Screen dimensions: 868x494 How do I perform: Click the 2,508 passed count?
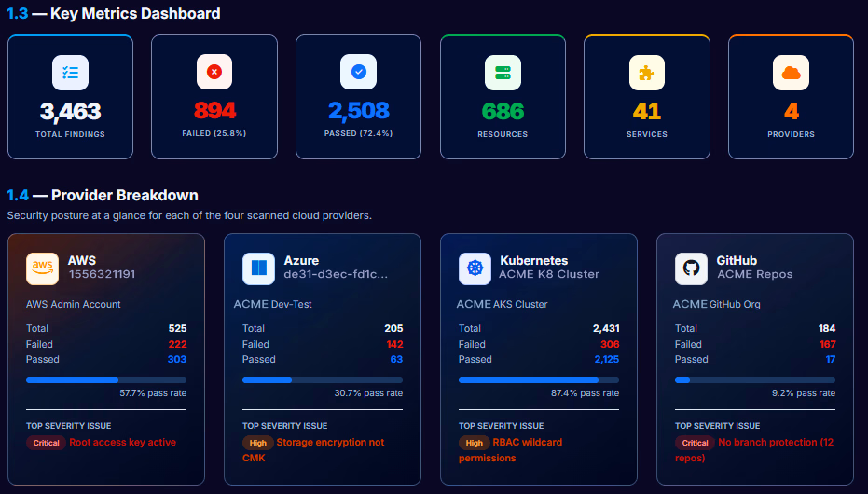[359, 111]
